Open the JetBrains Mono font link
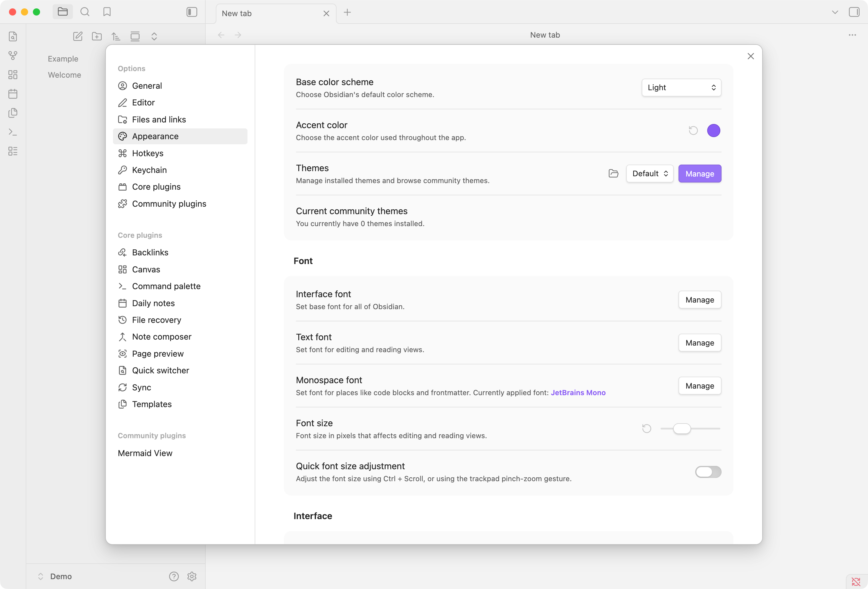This screenshot has width=868, height=589. coord(578,392)
